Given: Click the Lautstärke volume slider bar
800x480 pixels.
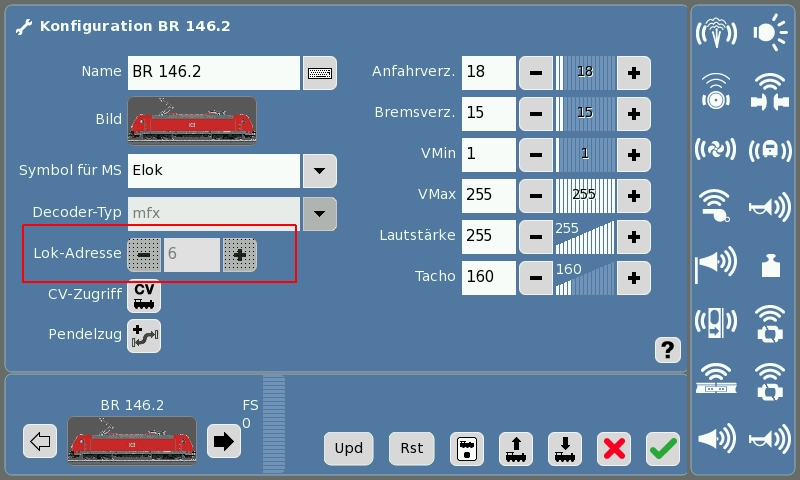Looking at the screenshot, I should tap(585, 236).
